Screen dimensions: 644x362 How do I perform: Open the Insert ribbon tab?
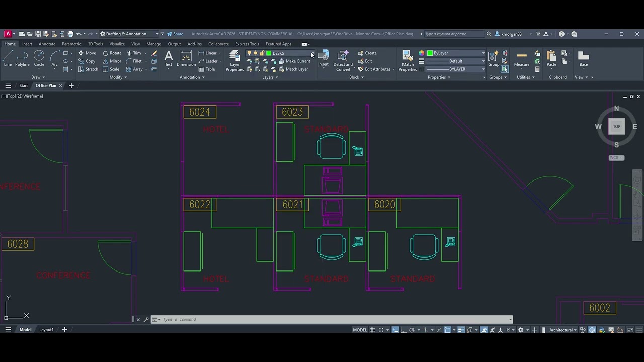[x=27, y=44]
